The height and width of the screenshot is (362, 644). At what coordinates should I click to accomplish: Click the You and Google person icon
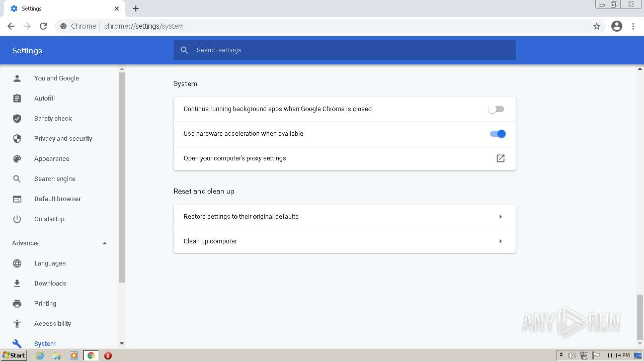[x=17, y=78]
